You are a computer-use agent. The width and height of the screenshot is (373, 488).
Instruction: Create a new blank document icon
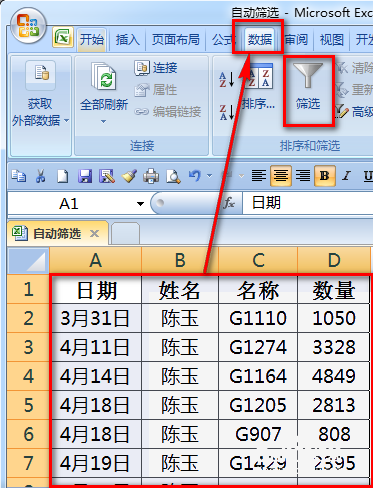point(62,176)
